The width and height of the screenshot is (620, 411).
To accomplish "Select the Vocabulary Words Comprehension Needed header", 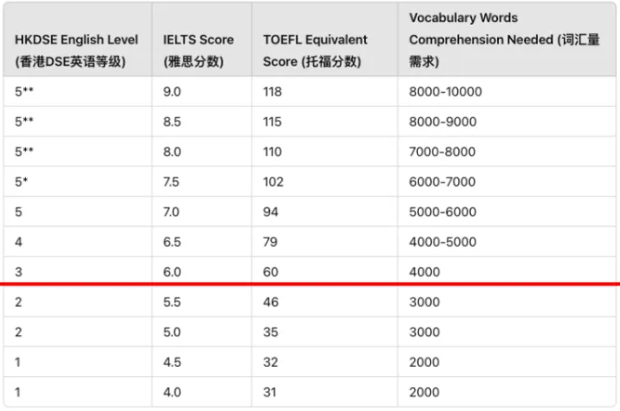I will [478, 40].
